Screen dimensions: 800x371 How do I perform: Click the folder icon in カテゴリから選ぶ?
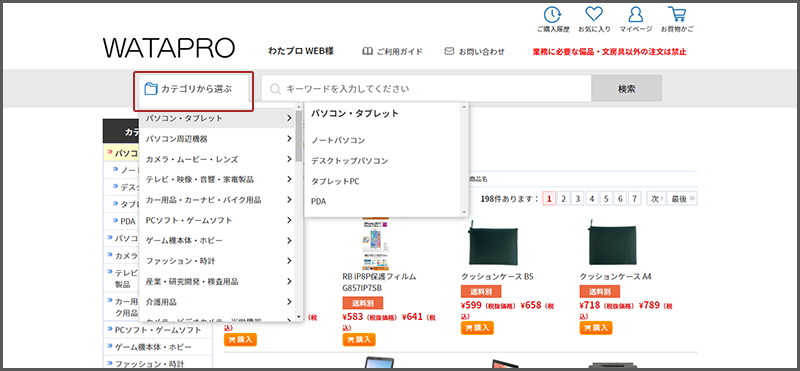pyautogui.click(x=151, y=88)
